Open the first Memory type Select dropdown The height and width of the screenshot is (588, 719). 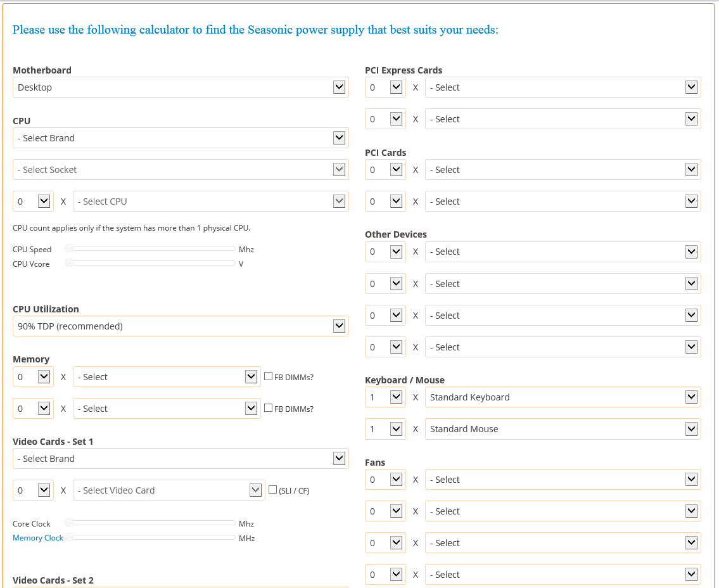click(167, 377)
